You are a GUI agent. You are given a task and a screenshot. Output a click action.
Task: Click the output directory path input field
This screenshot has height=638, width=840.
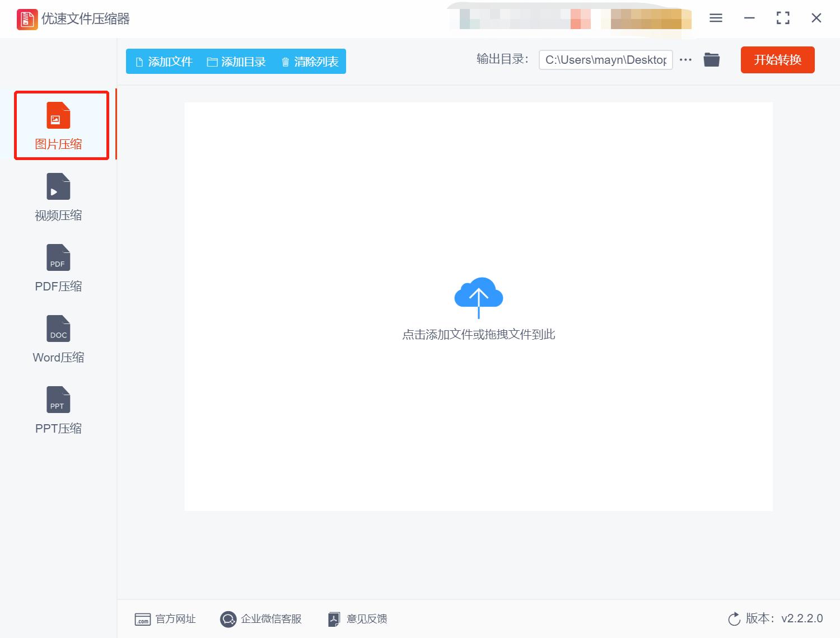[x=605, y=59]
